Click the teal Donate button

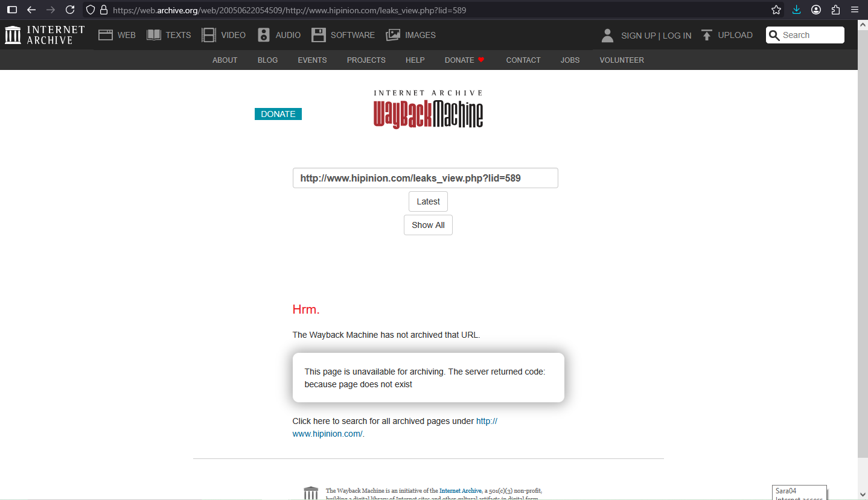(x=278, y=114)
